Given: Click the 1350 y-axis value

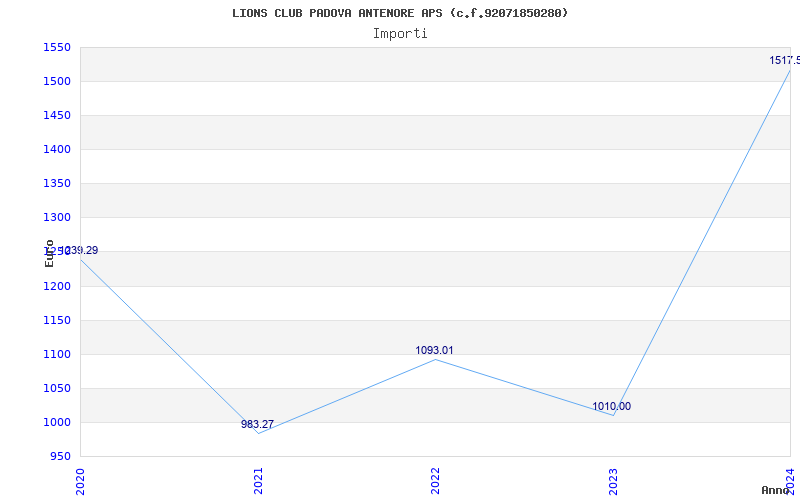Looking at the screenshot, I should (57, 184).
